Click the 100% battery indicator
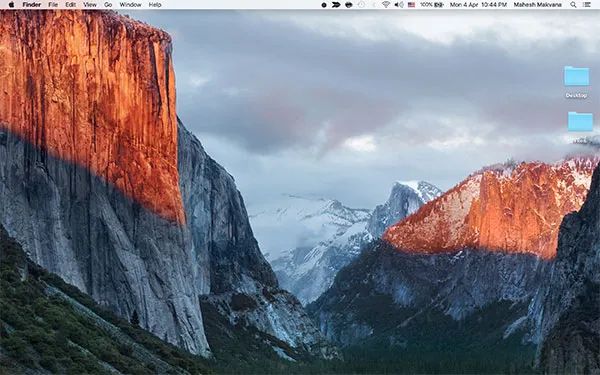600x375 pixels. (x=432, y=5)
